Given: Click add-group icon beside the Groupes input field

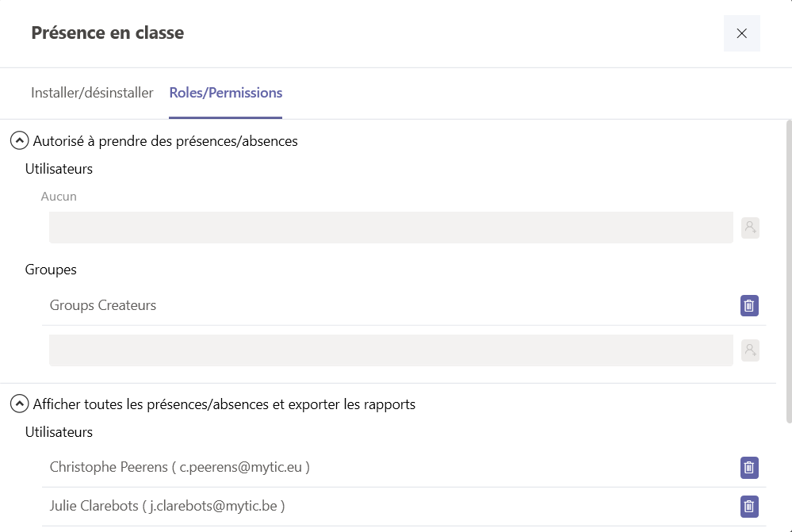Looking at the screenshot, I should pos(750,350).
